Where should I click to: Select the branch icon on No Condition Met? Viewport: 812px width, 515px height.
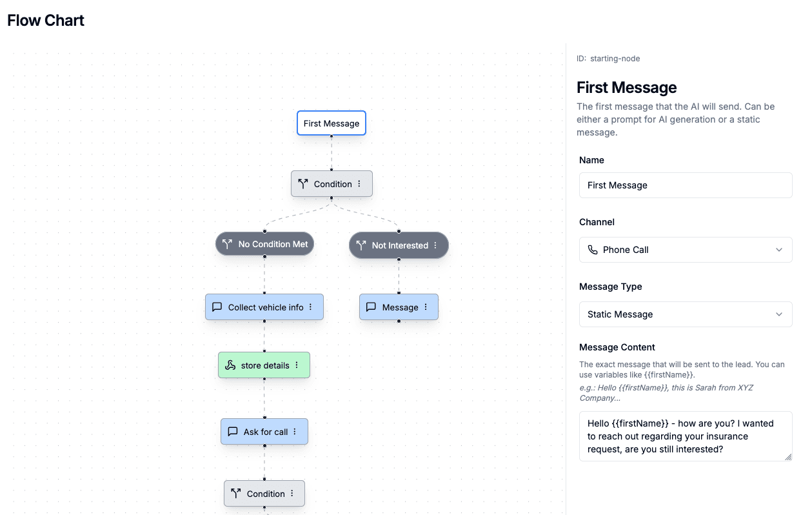coord(227,243)
